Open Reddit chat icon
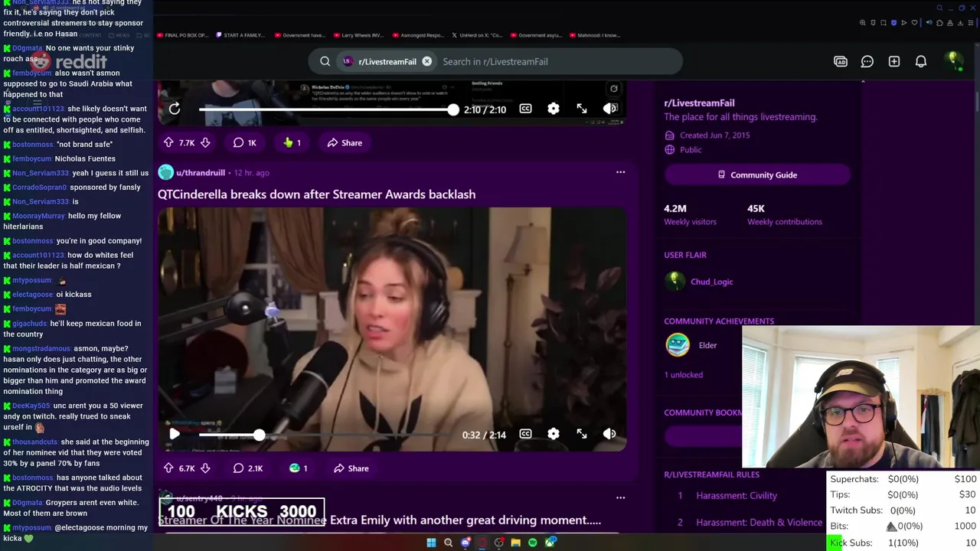This screenshot has height=551, width=980. (867, 61)
